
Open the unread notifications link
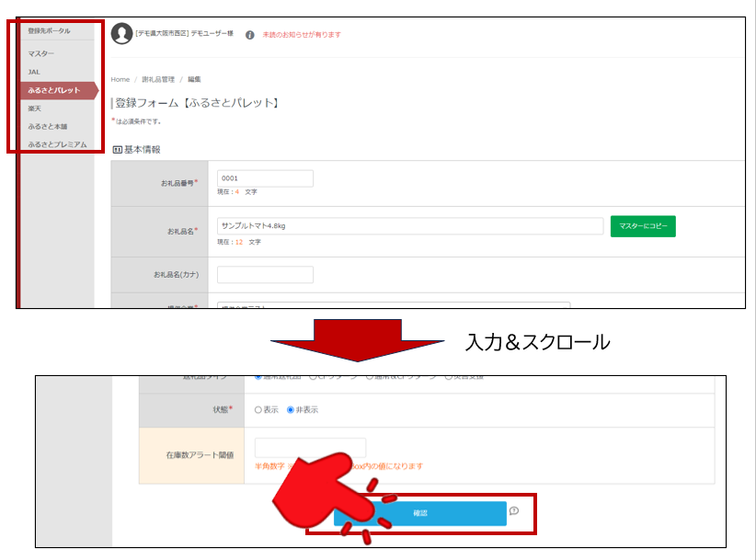pyautogui.click(x=301, y=35)
